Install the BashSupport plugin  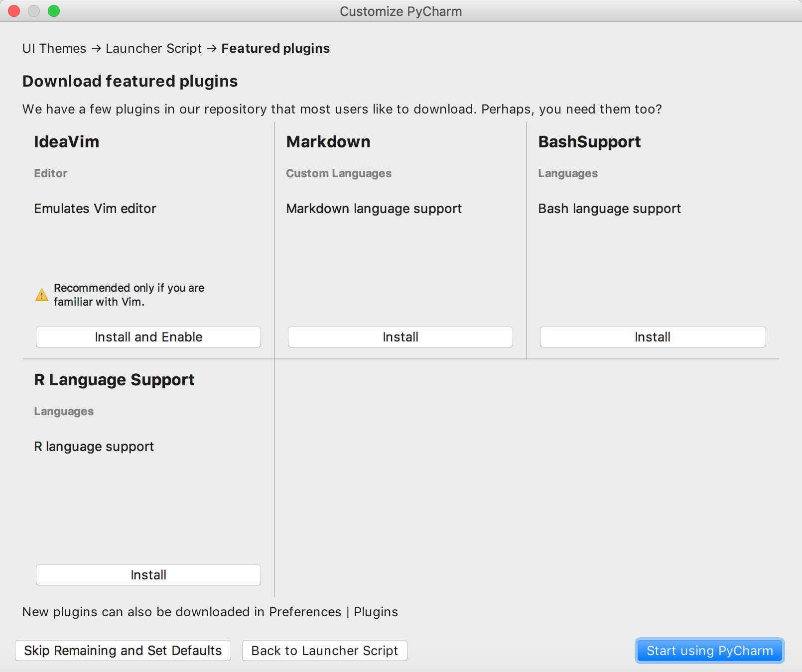pos(652,337)
